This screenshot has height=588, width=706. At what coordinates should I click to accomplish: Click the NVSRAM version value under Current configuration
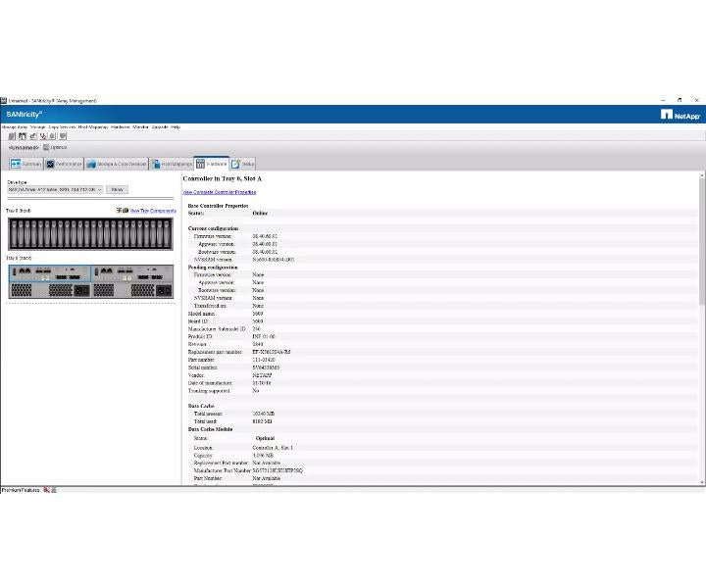pyautogui.click(x=274, y=260)
